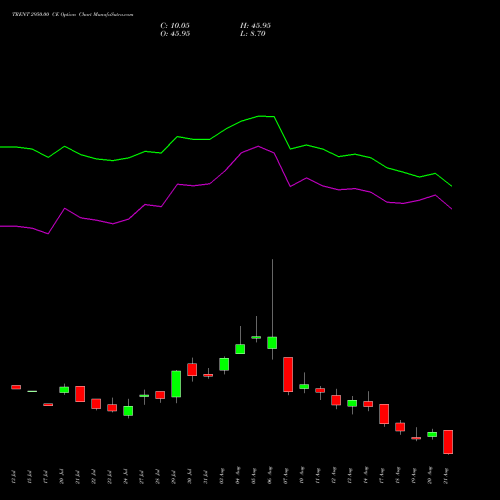This screenshot has height=500, width=500.
Task: Click the 06 Aug date label
Action: [x=270, y=476]
